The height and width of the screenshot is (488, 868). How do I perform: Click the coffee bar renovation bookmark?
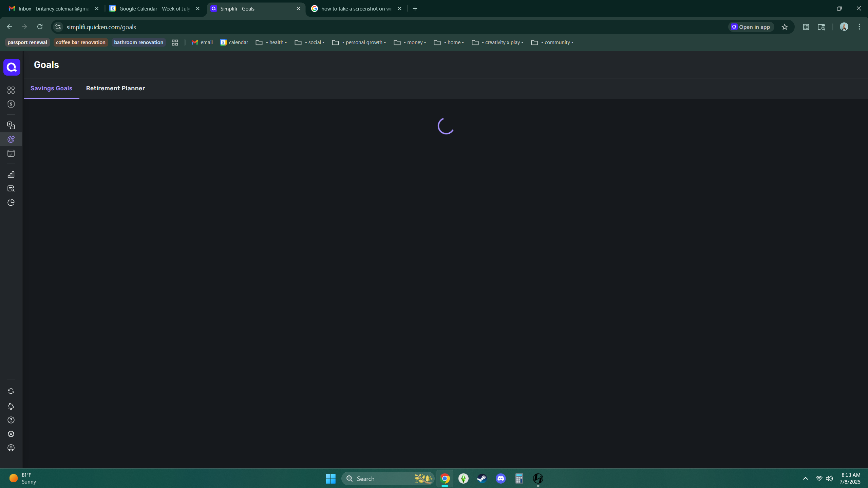pos(80,42)
